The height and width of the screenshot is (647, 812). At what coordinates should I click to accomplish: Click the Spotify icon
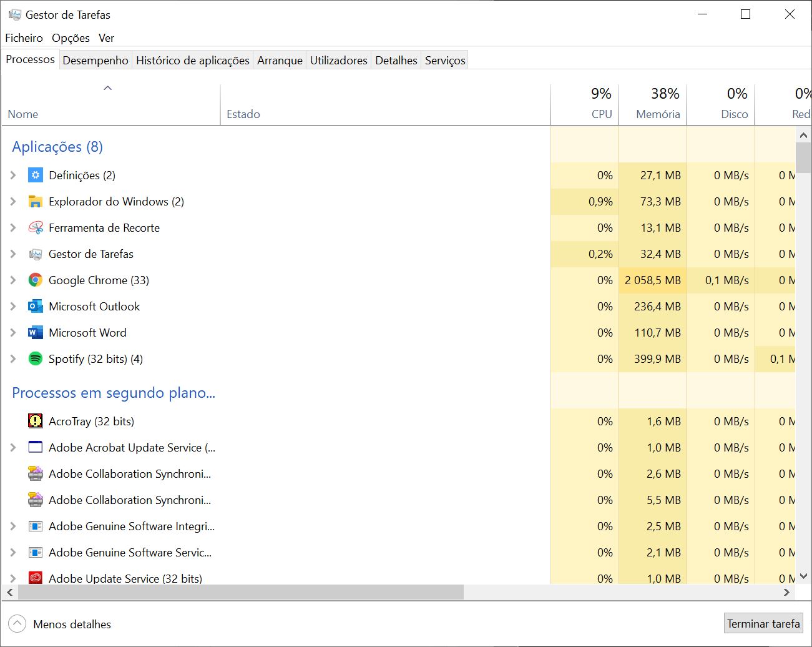pyautogui.click(x=36, y=359)
